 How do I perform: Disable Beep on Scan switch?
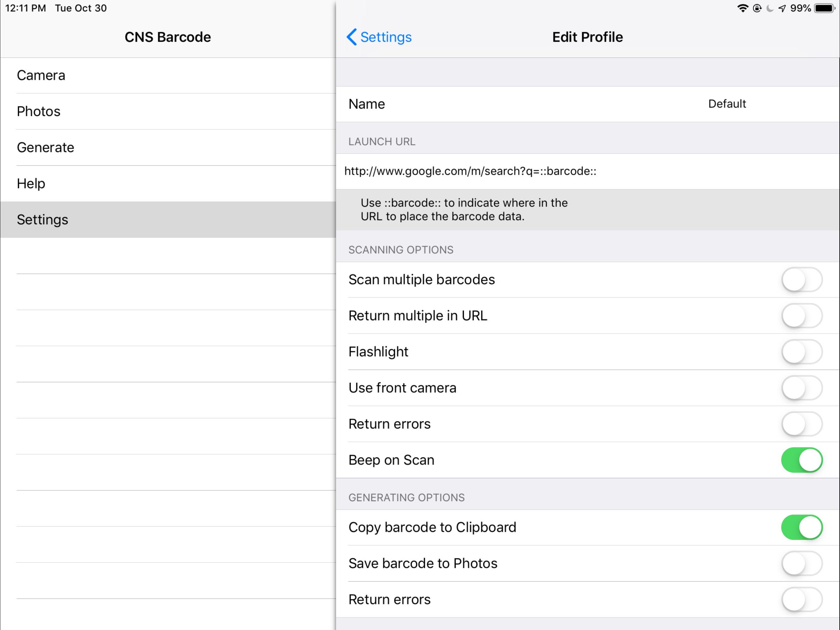click(802, 460)
